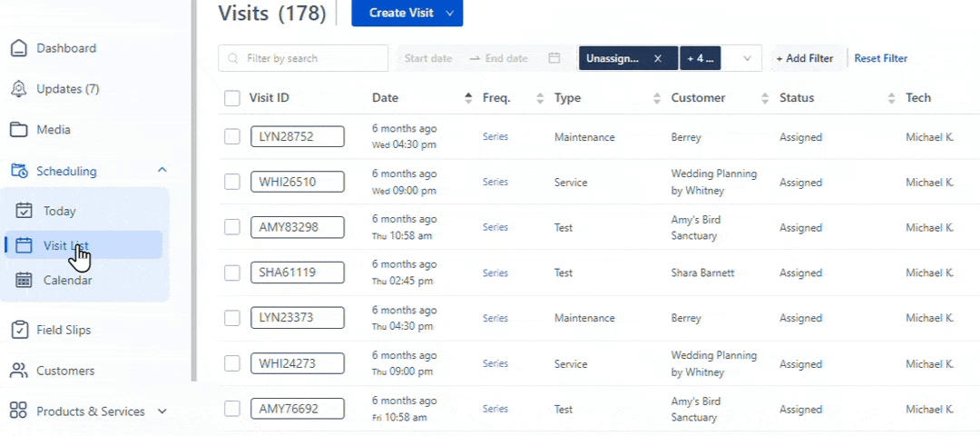Click the Today calendar-check icon

(24, 211)
